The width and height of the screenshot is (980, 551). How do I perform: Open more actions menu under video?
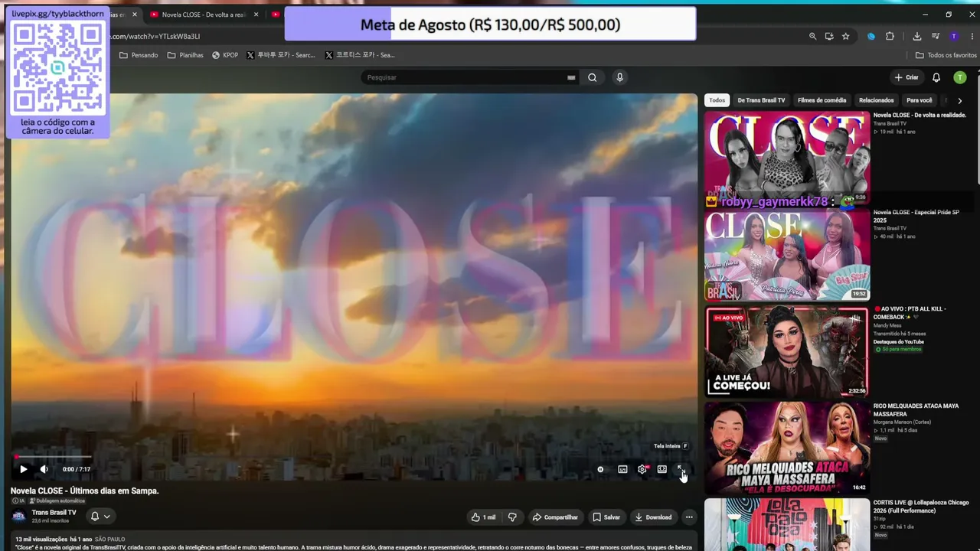(689, 517)
